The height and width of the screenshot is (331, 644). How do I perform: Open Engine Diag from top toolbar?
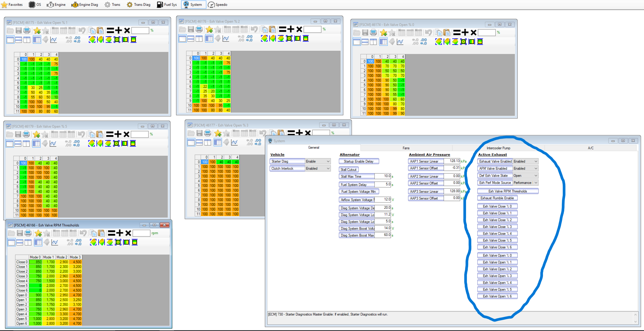coord(85,5)
